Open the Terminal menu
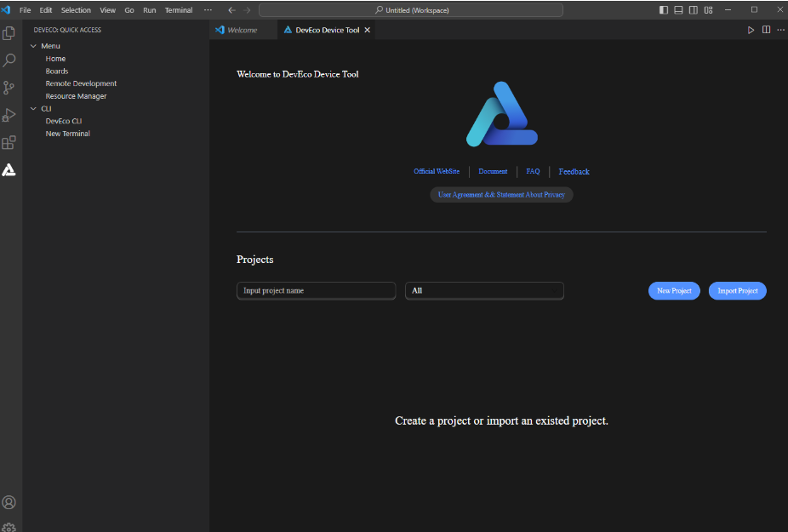This screenshot has height=532, width=788. point(179,10)
